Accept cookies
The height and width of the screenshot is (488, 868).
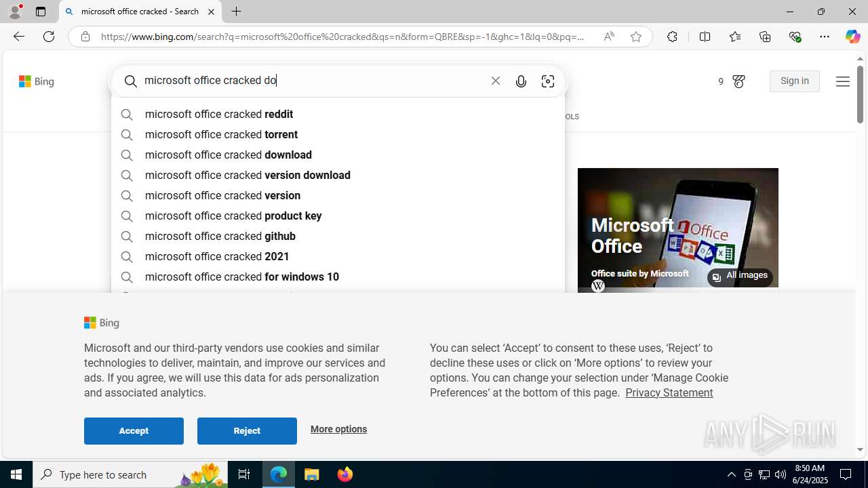pos(134,431)
